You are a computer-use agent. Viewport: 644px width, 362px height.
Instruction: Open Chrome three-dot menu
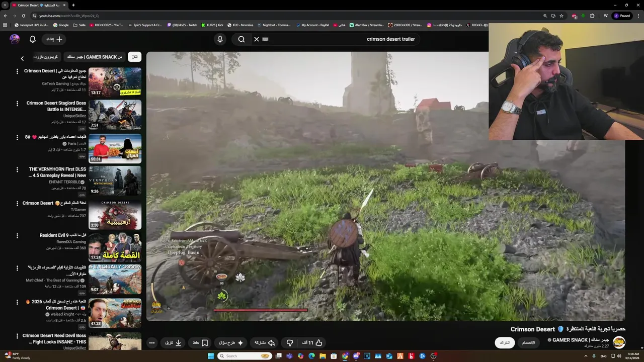(x=638, y=16)
